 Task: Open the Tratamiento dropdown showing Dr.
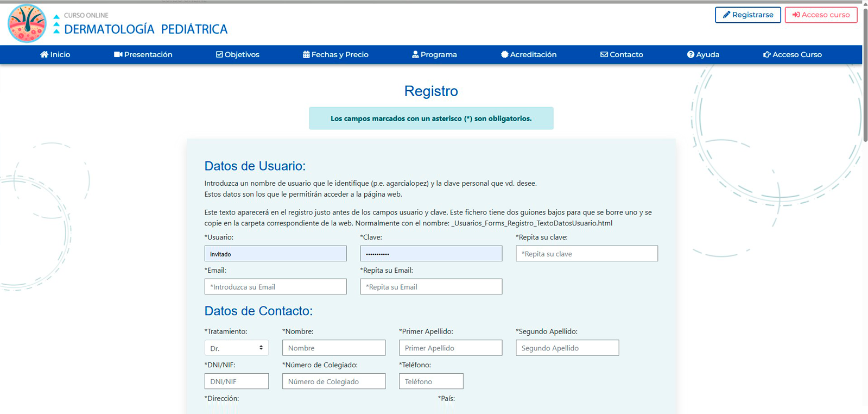pyautogui.click(x=236, y=348)
